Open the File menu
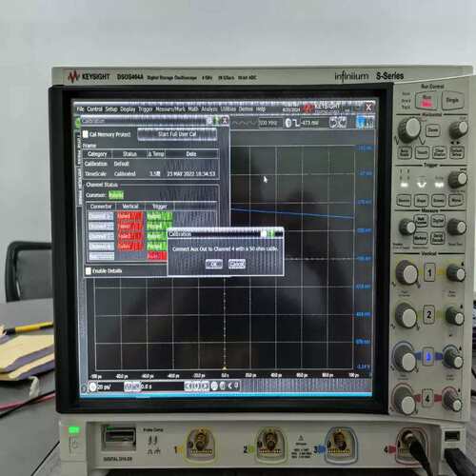476x476 pixels. pyautogui.click(x=80, y=109)
